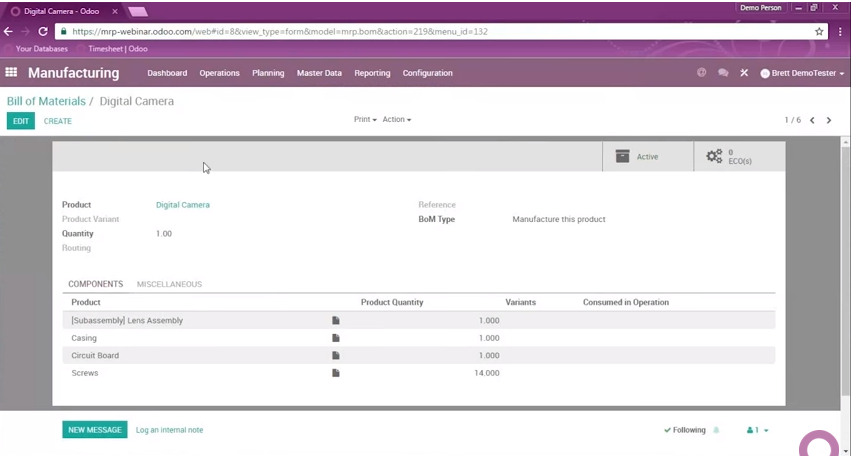Click the Edit button
This screenshot has height=456, width=852.
coord(21,121)
